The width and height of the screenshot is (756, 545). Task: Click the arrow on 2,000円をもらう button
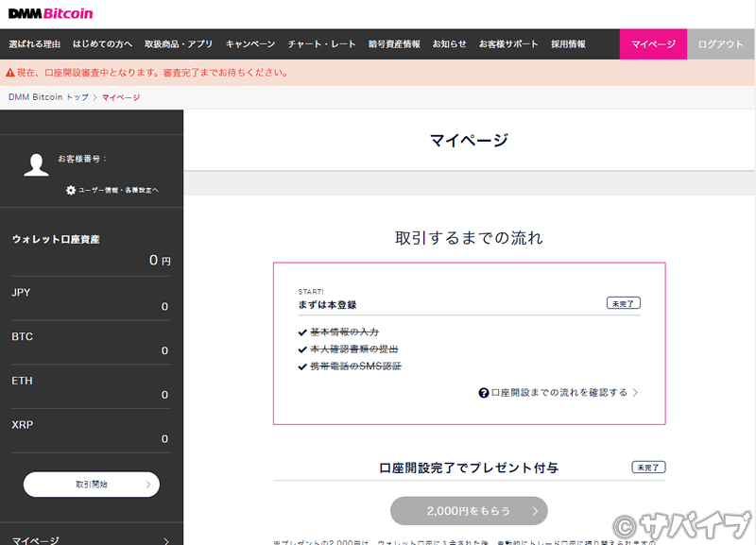click(x=535, y=511)
